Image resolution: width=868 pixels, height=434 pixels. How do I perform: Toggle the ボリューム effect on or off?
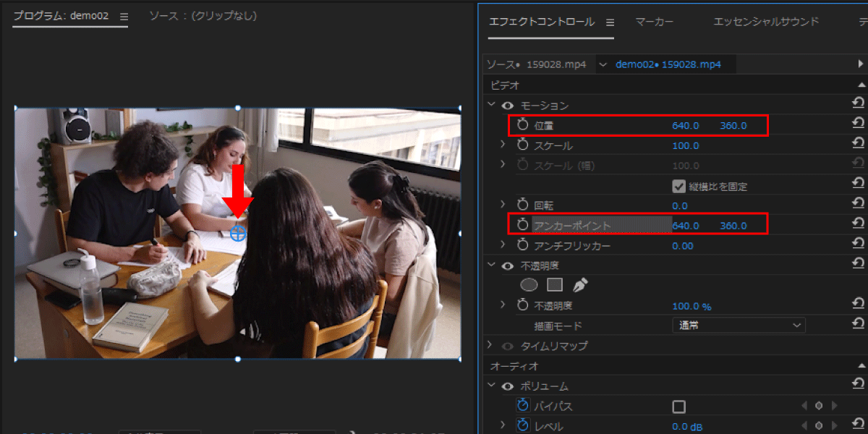(x=507, y=386)
